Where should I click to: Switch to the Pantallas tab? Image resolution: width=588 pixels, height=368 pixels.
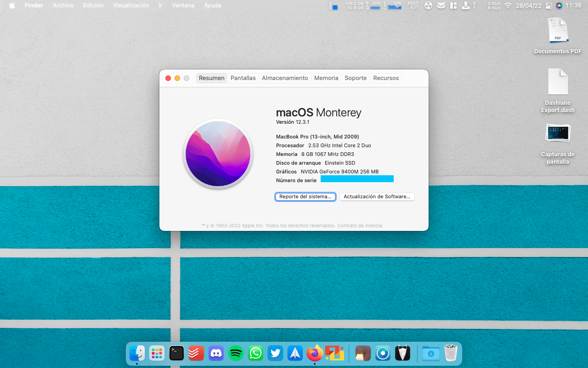(x=243, y=78)
